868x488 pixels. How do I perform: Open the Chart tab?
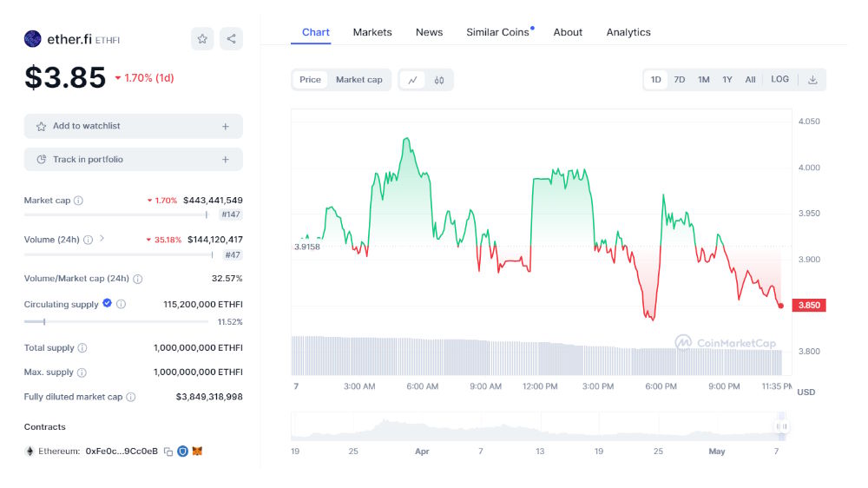pyautogui.click(x=316, y=32)
